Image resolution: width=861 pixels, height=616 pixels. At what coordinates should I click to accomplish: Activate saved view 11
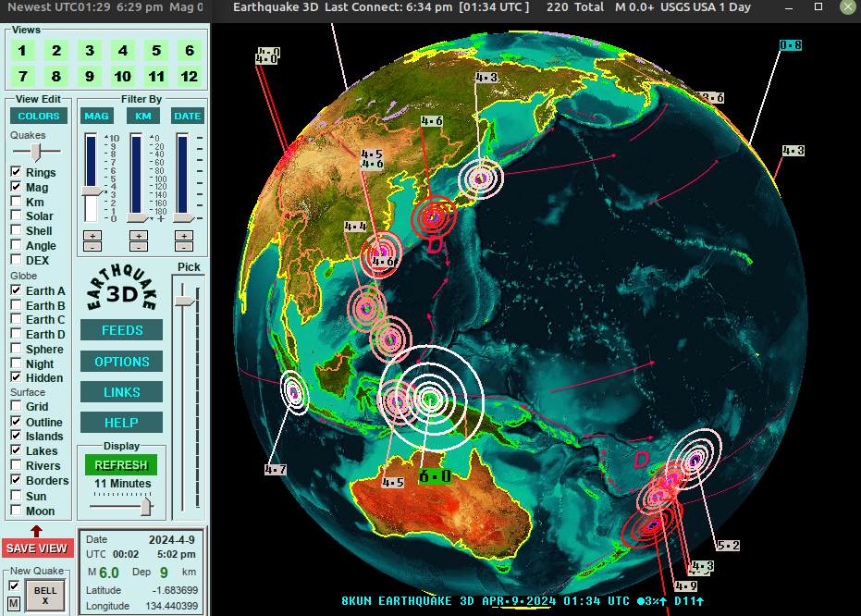[x=156, y=76]
